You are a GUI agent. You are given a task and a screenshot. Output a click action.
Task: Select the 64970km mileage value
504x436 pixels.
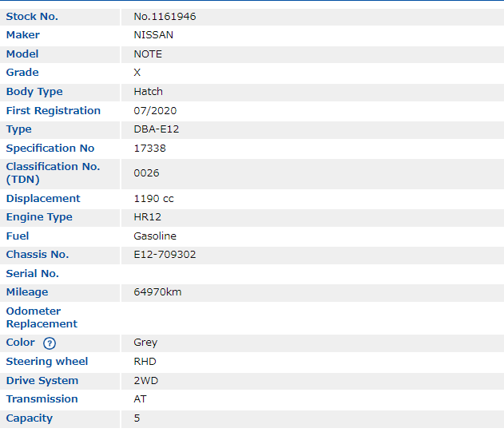point(157,292)
